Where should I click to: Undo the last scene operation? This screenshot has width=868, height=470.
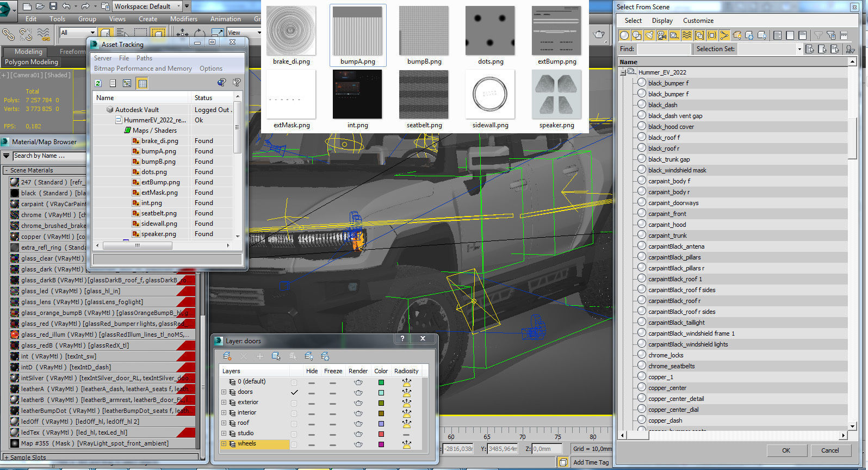pos(66,6)
